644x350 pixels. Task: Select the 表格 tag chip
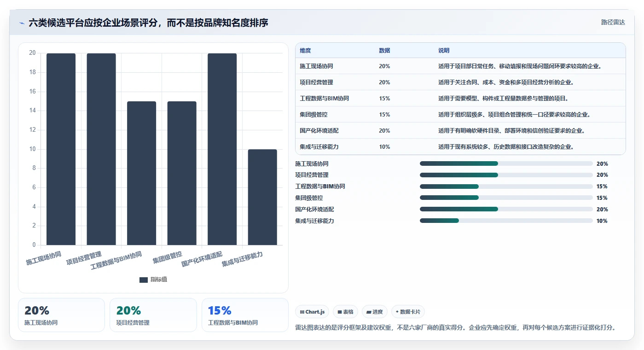[x=345, y=312]
